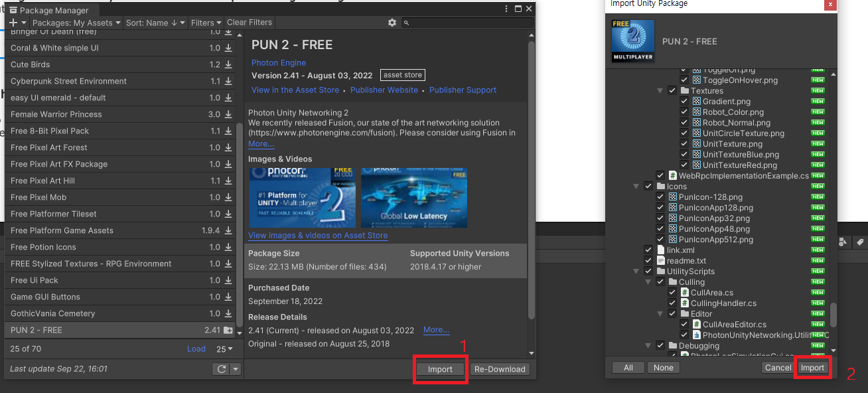Uncheck readme.txt checkbox
Viewport: 868px width, 393px height.
pyautogui.click(x=648, y=261)
